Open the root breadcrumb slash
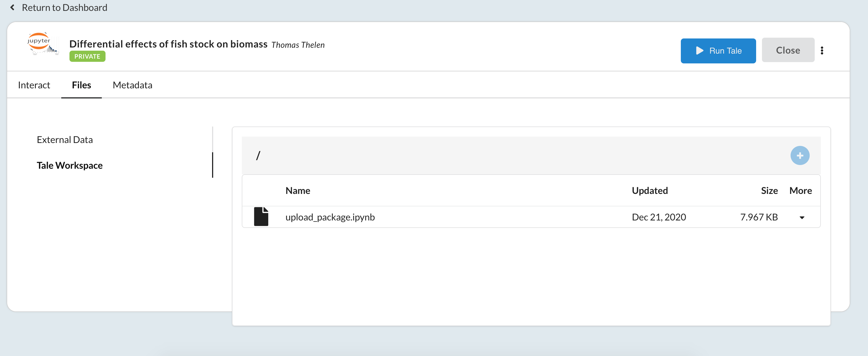 tap(258, 155)
